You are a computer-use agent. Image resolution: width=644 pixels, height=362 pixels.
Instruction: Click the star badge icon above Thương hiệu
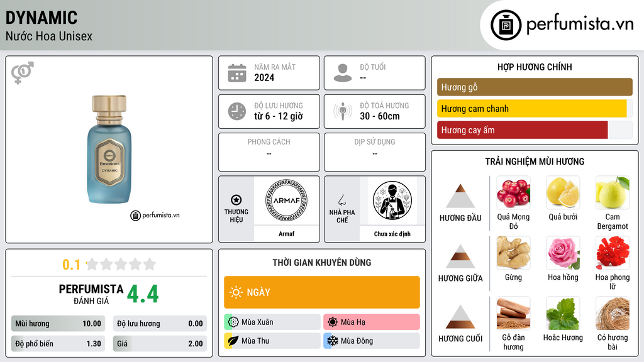236,200
